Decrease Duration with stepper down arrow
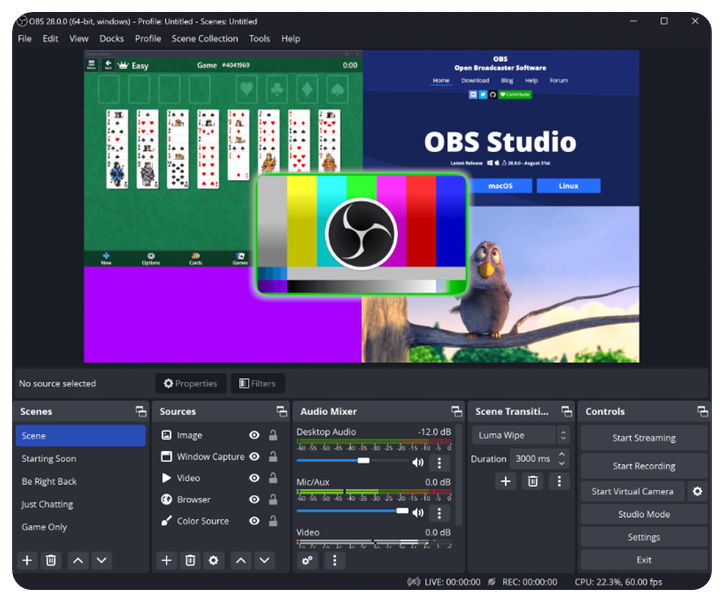 point(561,463)
